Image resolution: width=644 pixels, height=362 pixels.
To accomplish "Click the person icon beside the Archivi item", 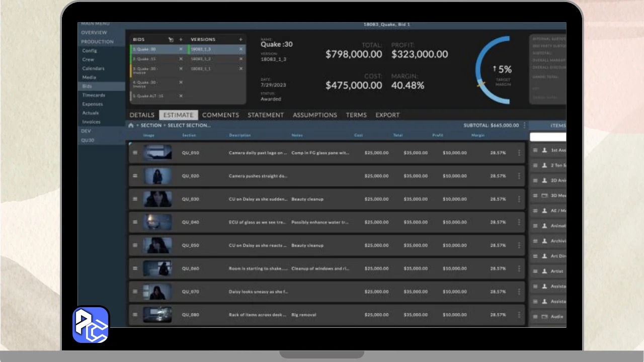I will (x=544, y=241).
